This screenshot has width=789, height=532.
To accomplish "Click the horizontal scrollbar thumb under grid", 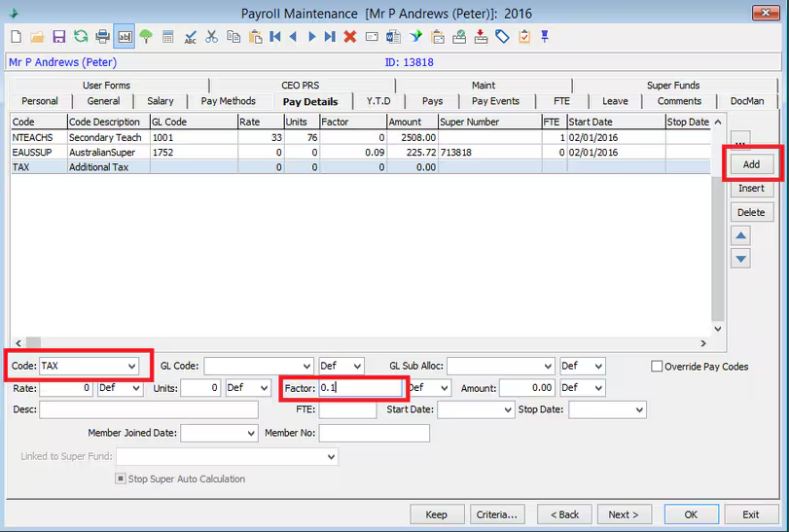I will click(x=33, y=343).
